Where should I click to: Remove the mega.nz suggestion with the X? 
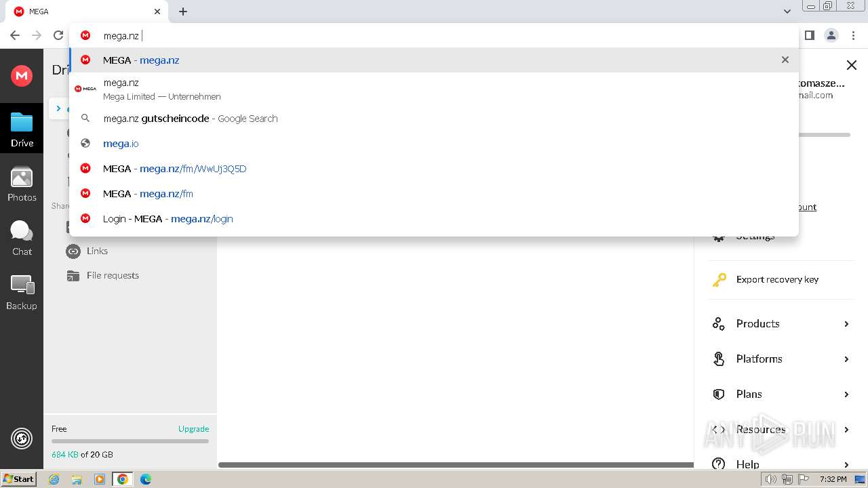(785, 60)
